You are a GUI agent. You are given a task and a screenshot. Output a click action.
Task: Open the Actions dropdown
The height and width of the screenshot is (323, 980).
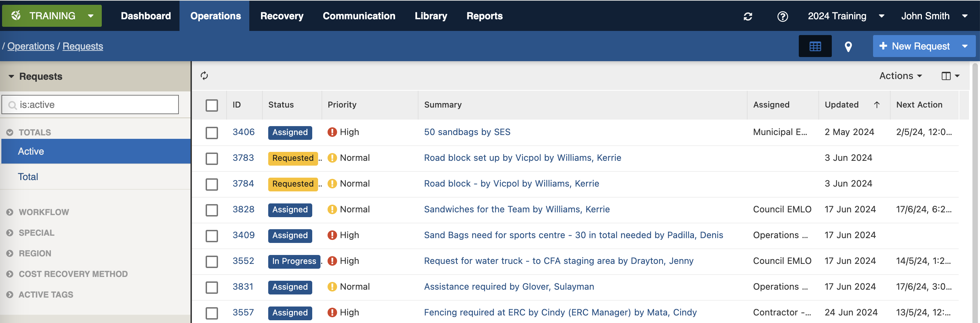tap(900, 76)
